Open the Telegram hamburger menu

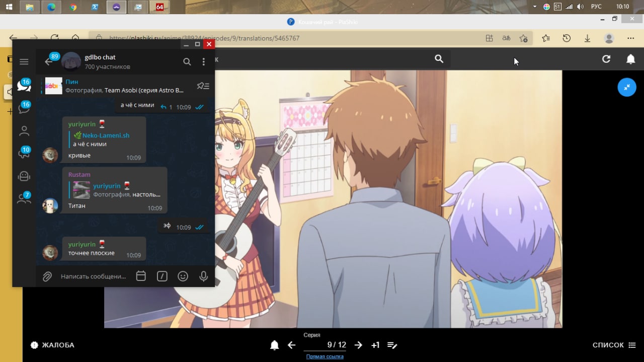pos(24,61)
